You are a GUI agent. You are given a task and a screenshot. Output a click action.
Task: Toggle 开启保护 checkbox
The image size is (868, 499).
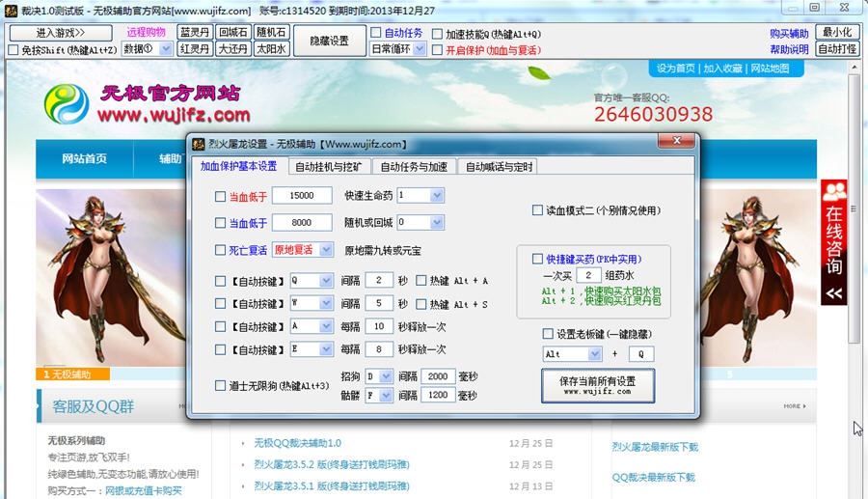(437, 50)
